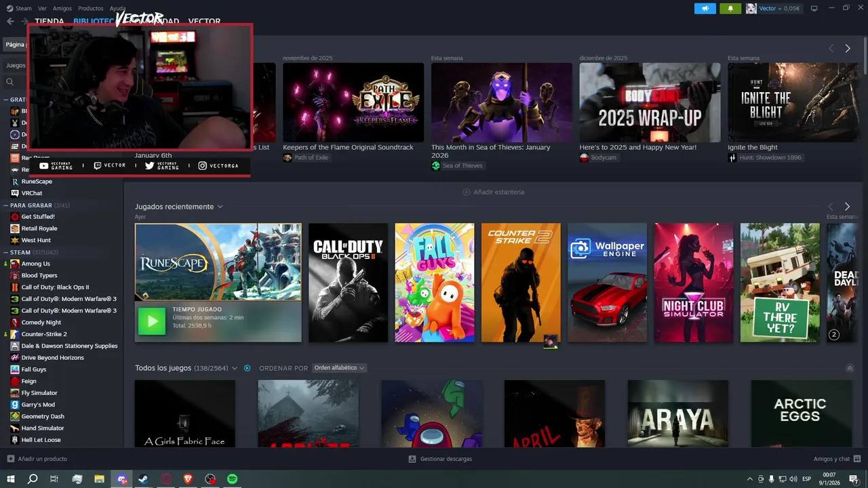Select Retail Royale in the sidebar

[x=39, y=228]
